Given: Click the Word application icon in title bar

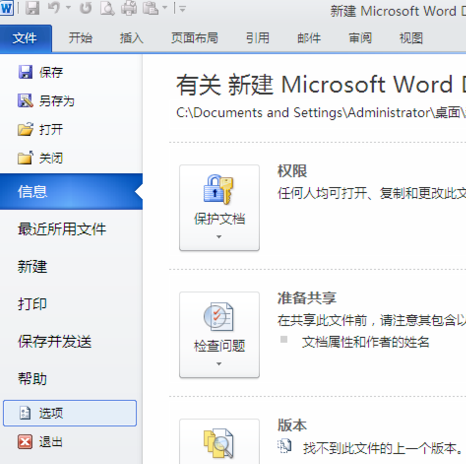Looking at the screenshot, I should (x=6, y=8).
